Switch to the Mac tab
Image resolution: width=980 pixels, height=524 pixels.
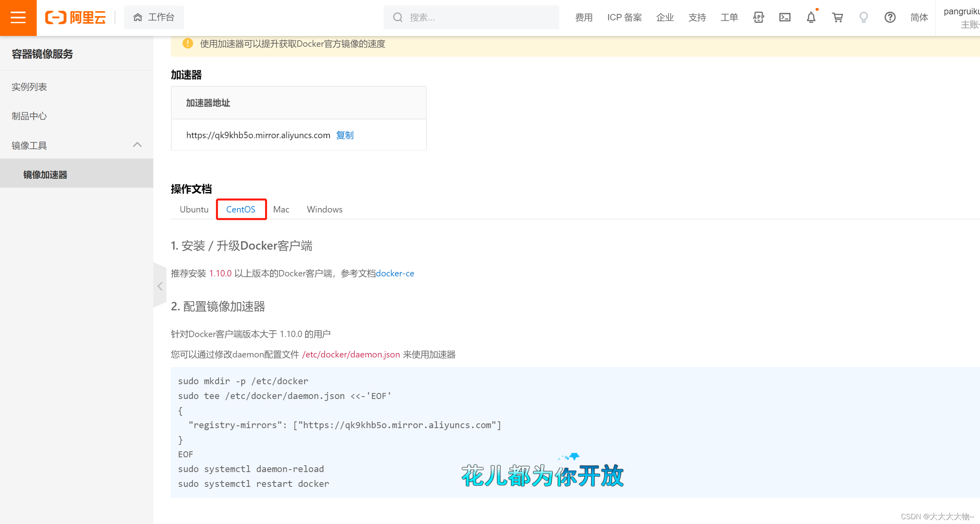click(x=281, y=210)
